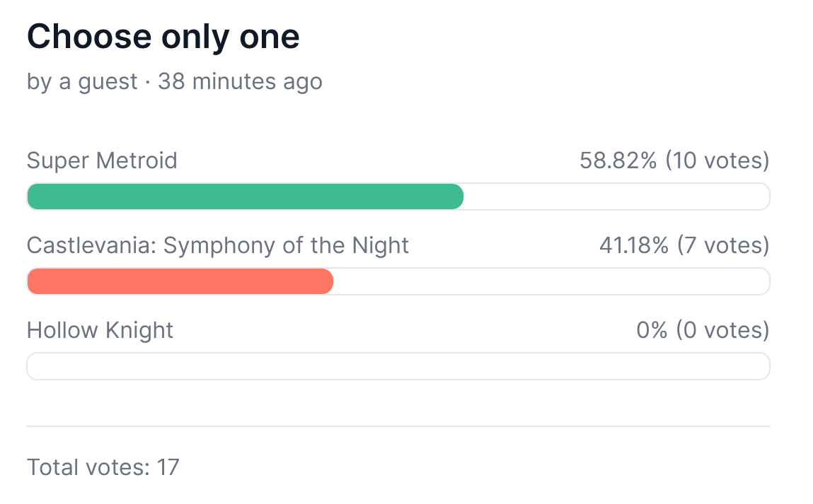Click the "(7 votes)" count text

[722, 245]
